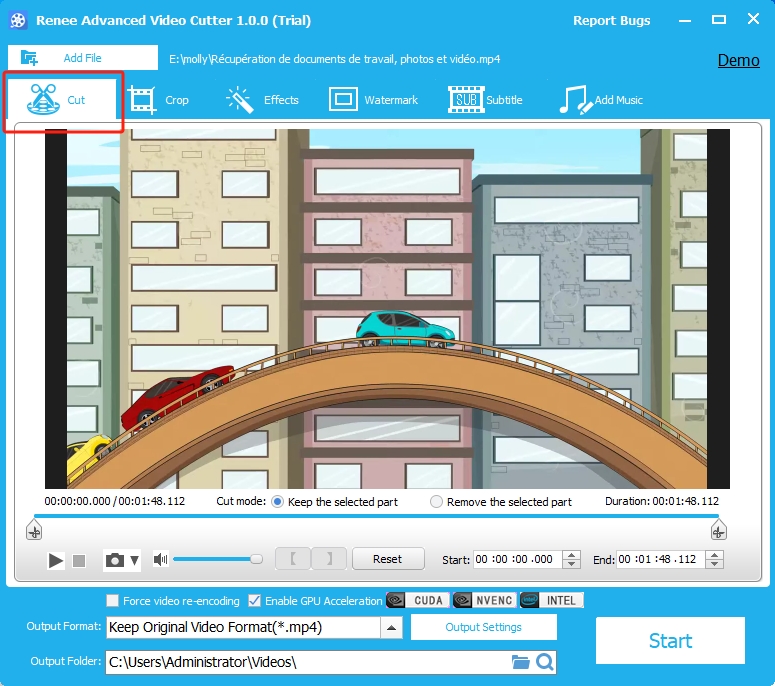Uncheck Enable GPU Acceleration

(255, 601)
